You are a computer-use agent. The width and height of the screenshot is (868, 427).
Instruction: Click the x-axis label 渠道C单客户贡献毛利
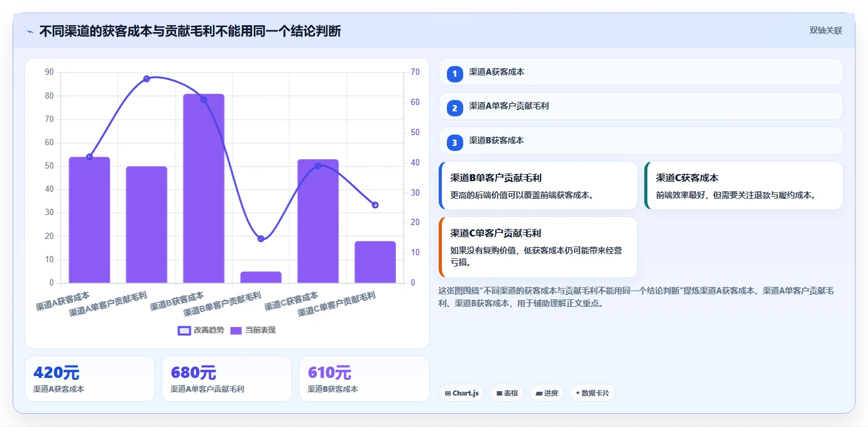tap(337, 304)
